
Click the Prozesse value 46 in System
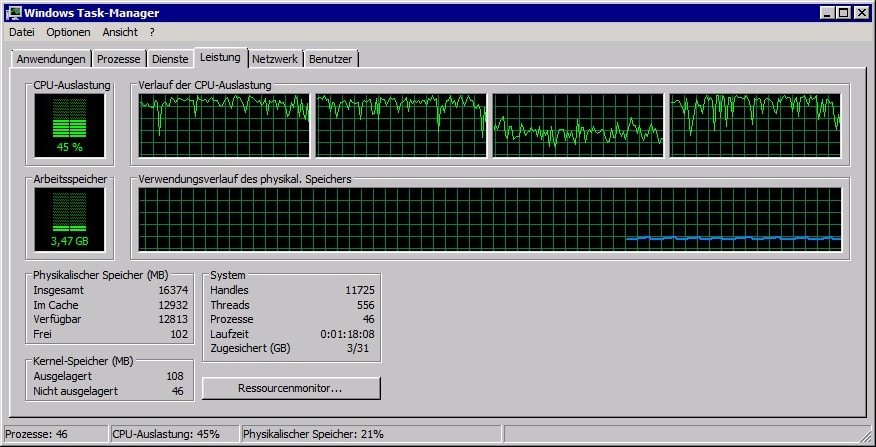[369, 320]
